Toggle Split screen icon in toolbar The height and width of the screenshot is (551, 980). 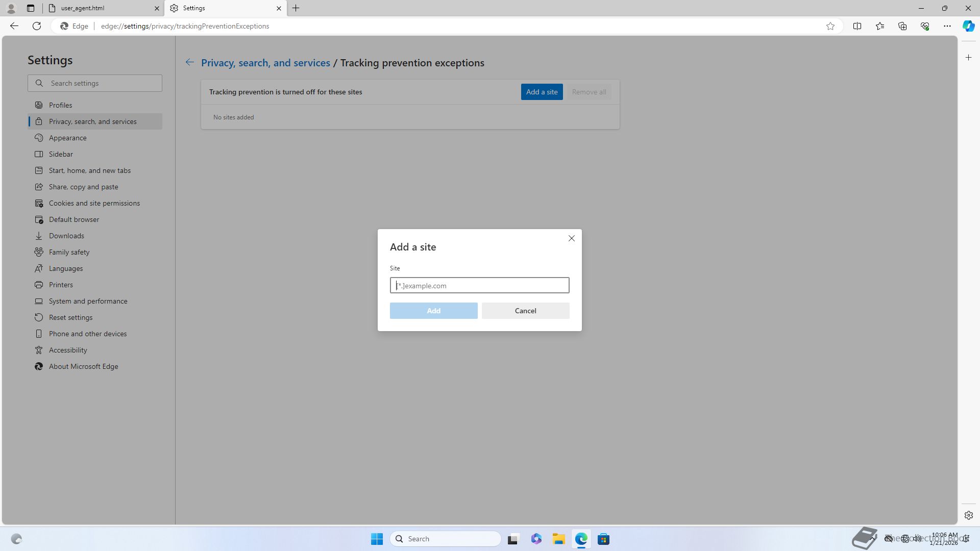click(x=857, y=26)
